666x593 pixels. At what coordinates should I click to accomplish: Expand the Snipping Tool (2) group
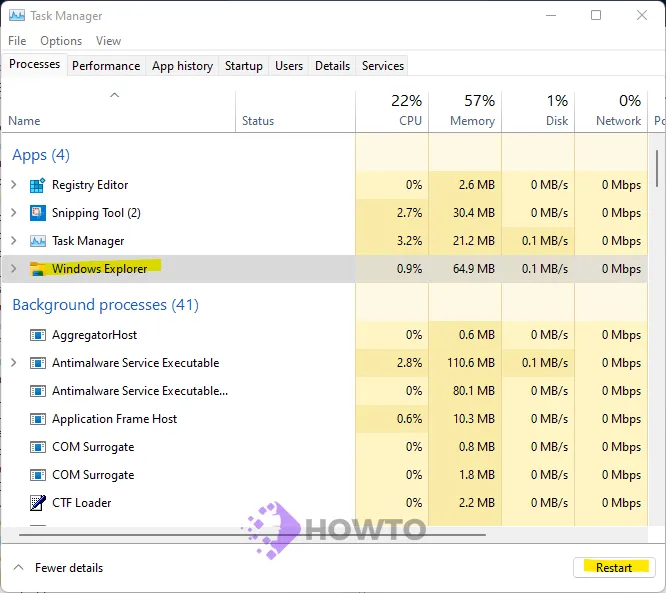pos(14,212)
